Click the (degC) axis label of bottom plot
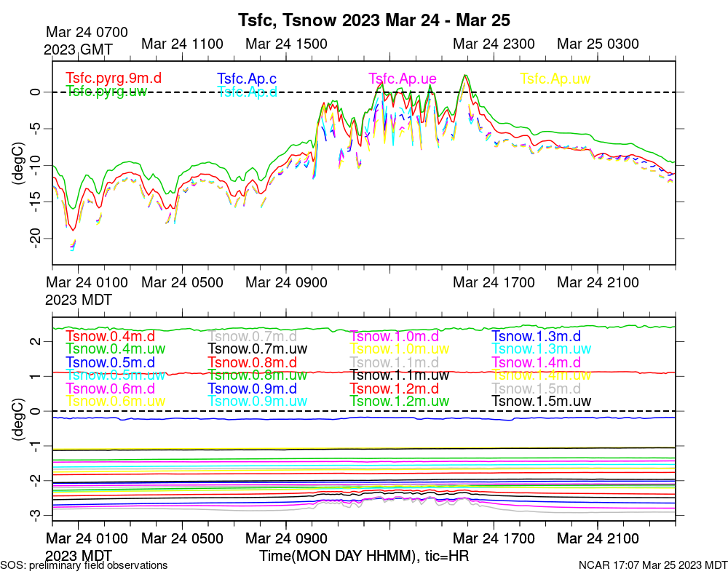The height and width of the screenshot is (582, 728). [18, 419]
